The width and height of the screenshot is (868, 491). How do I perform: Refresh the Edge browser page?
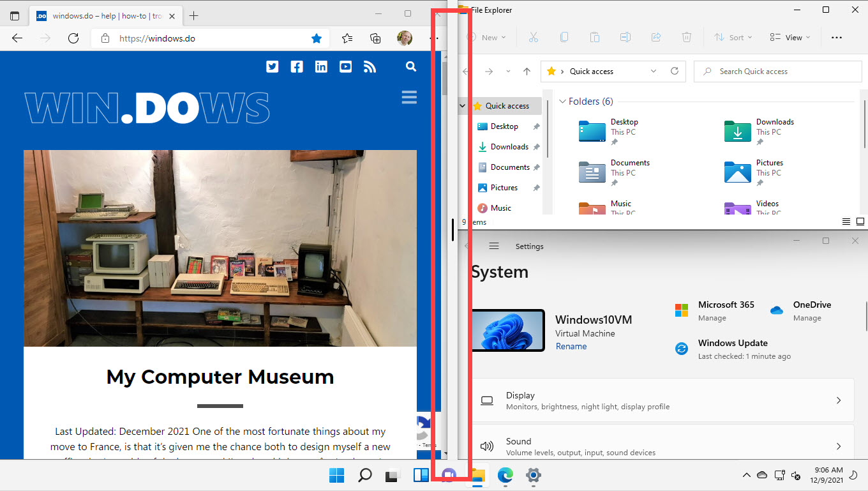73,38
